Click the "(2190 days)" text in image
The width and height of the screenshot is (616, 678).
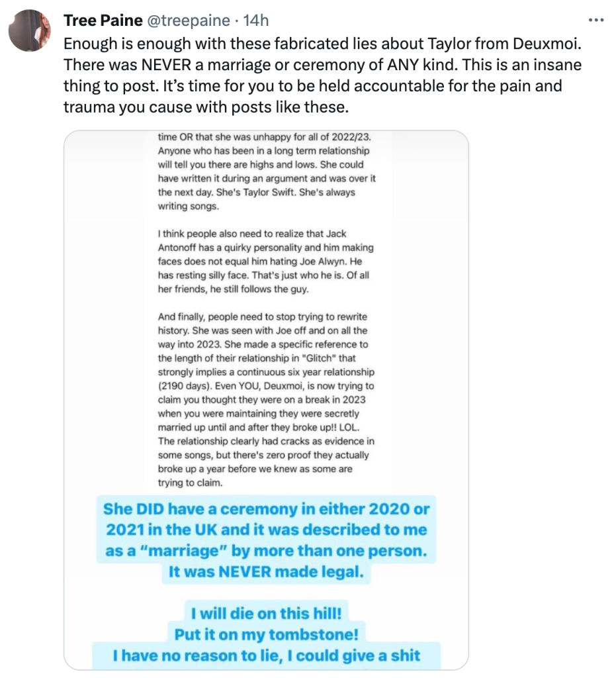[182, 385]
